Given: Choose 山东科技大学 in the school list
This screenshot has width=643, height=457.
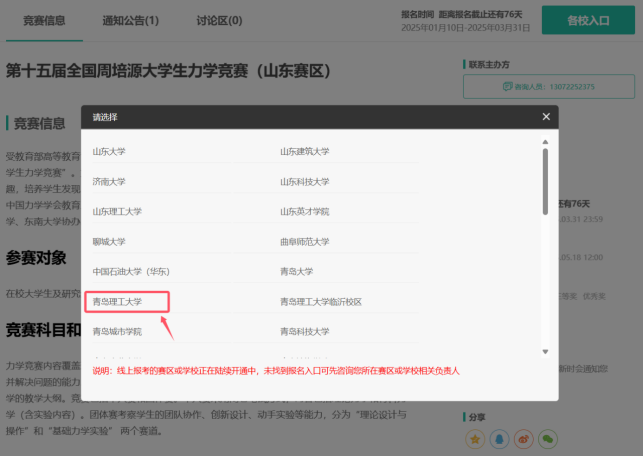Looking at the screenshot, I should [305, 181].
